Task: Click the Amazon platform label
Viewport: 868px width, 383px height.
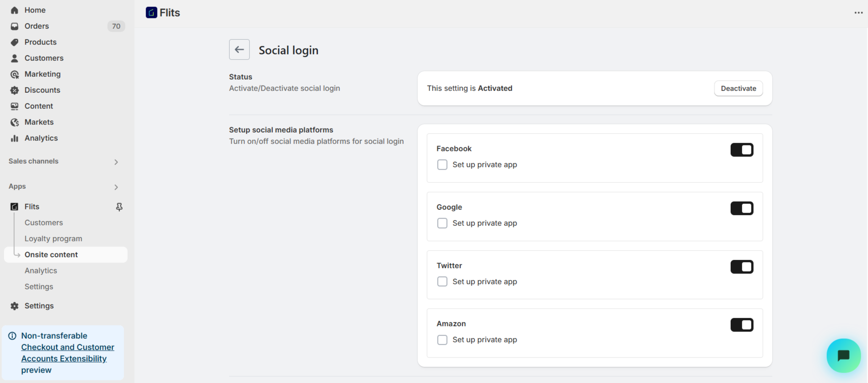Action: click(451, 324)
